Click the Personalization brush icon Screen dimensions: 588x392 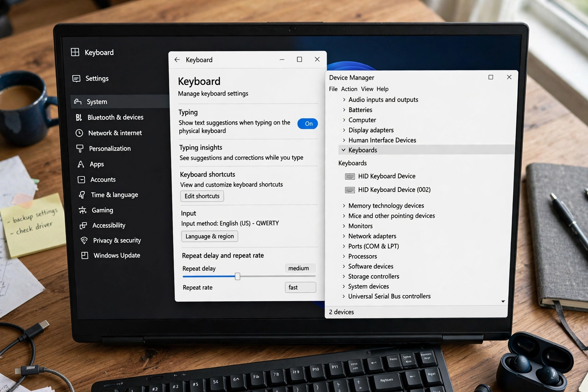[x=80, y=149]
